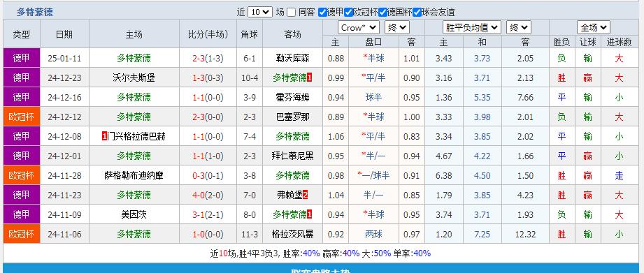
Task: Click red card badge before 门兴格拉德巴赫
Action: (104, 137)
